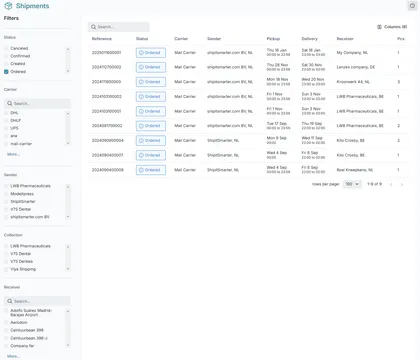
Task: Show more carriers via More link
Action: (x=13, y=154)
